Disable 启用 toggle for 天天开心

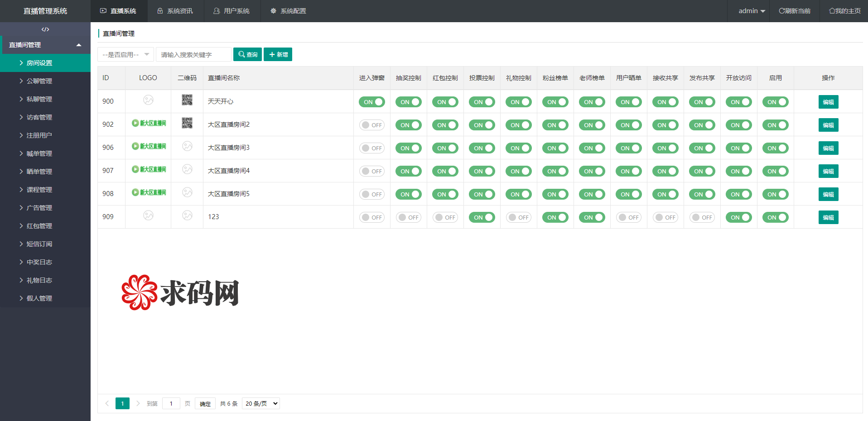[x=776, y=102]
